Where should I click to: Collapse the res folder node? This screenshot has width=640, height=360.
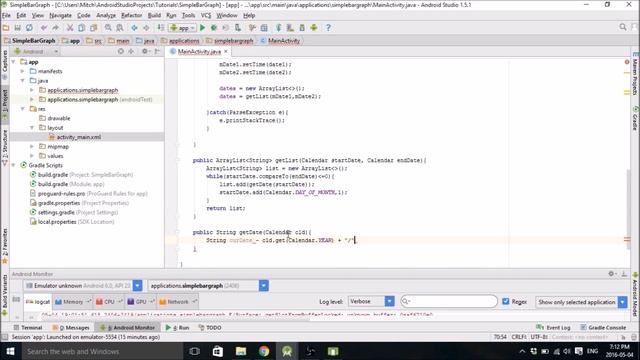23,109
